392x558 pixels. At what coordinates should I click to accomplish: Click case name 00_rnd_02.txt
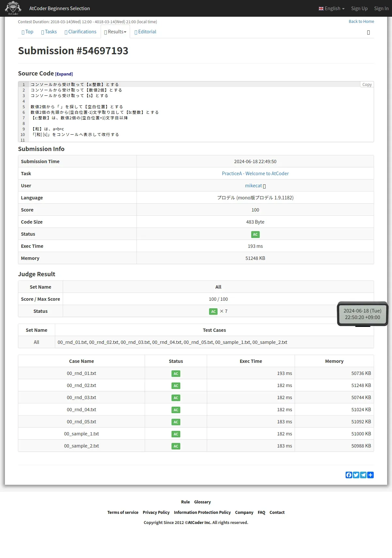coord(81,385)
